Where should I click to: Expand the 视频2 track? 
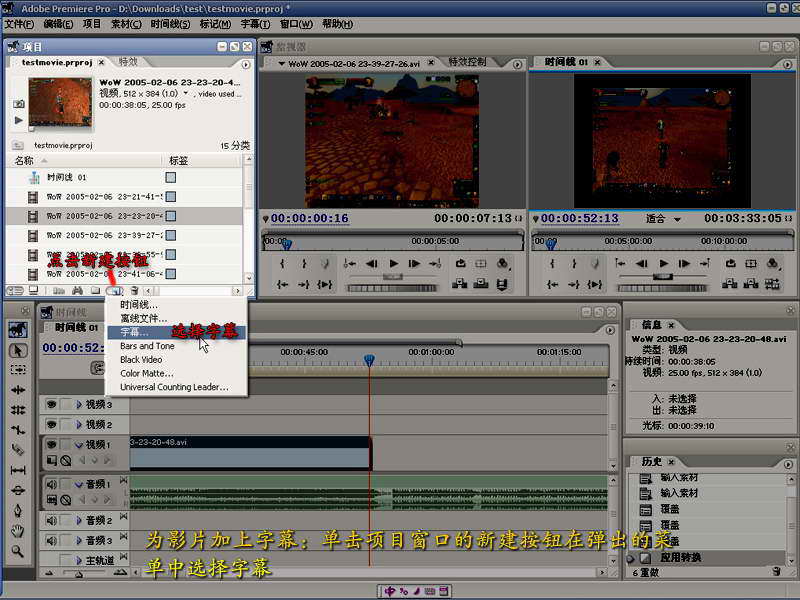(x=79, y=424)
